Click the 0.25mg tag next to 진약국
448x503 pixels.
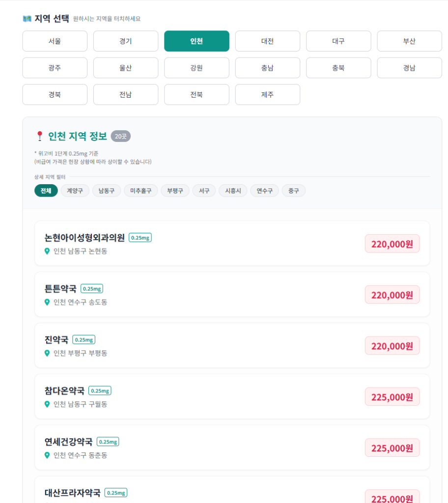(84, 339)
